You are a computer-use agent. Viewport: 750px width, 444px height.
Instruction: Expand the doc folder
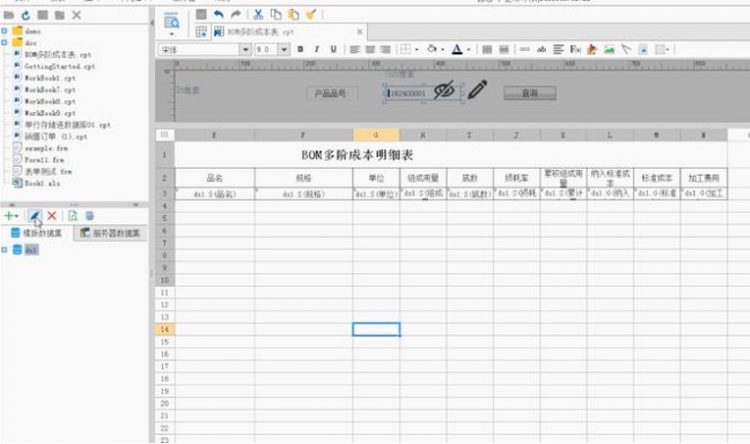click(x=4, y=43)
